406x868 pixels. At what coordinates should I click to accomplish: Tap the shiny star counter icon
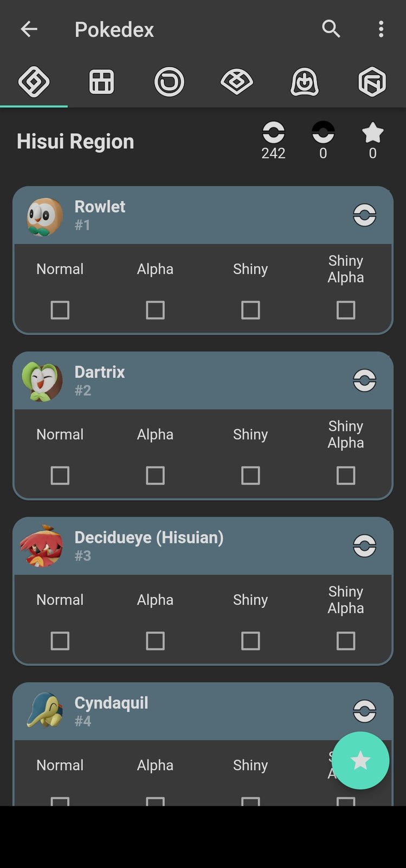click(x=372, y=133)
